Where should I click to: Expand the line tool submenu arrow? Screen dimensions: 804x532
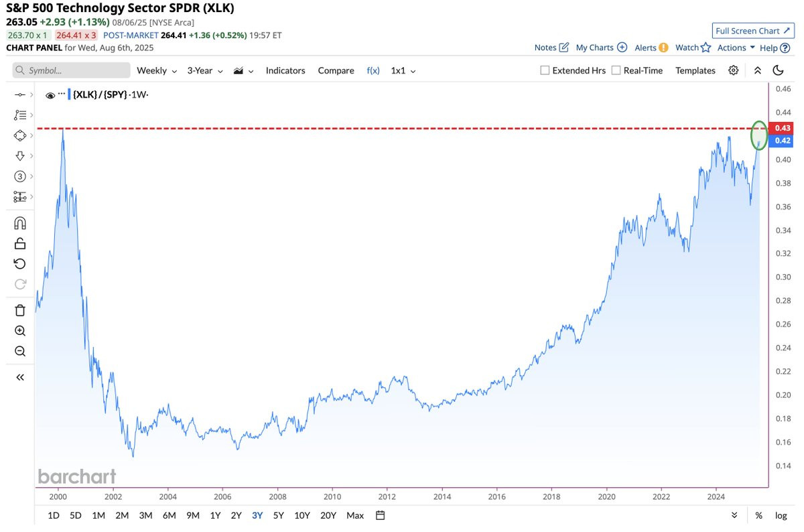(31, 95)
